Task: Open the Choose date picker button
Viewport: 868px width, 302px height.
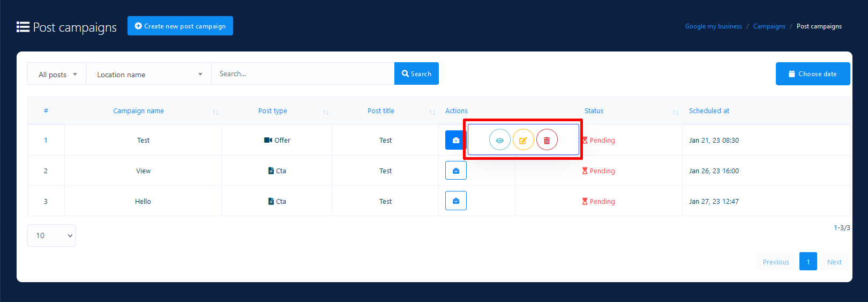Action: pos(812,74)
